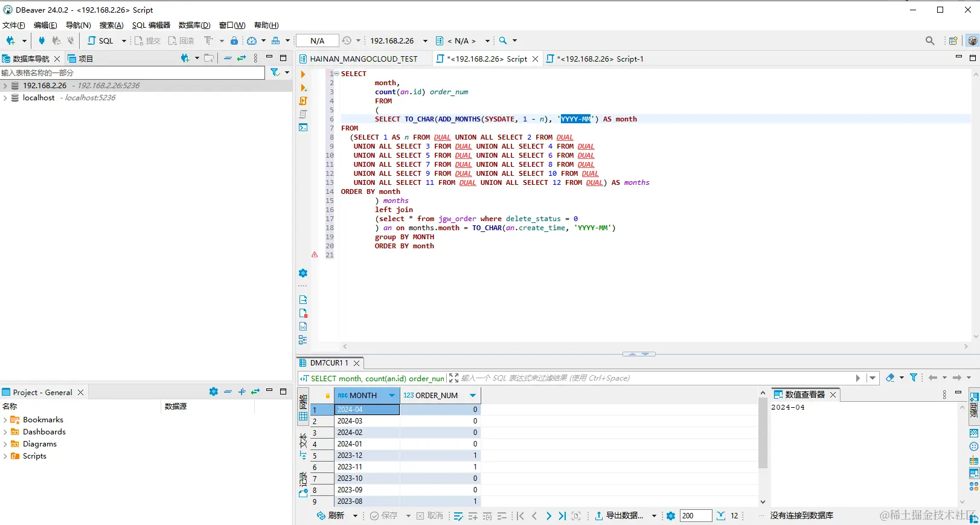
Task: Execute statement in new tab arrow icon
Action: tap(303, 88)
